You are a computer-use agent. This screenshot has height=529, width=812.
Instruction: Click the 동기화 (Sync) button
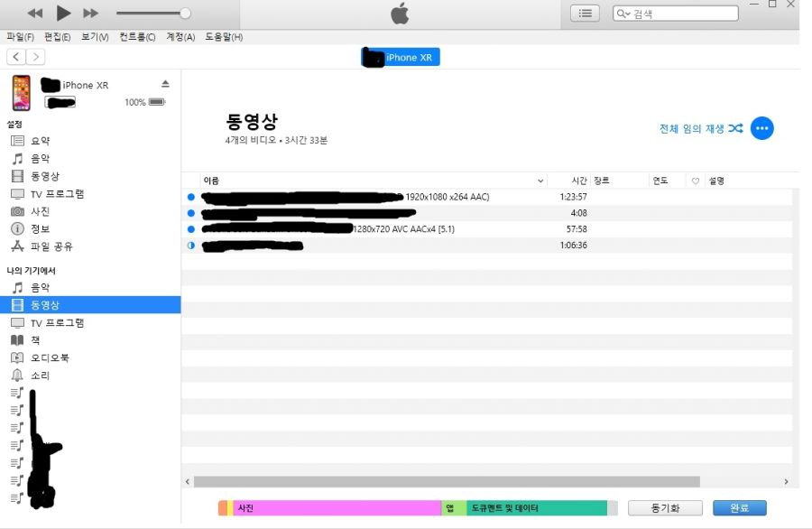[664, 507]
